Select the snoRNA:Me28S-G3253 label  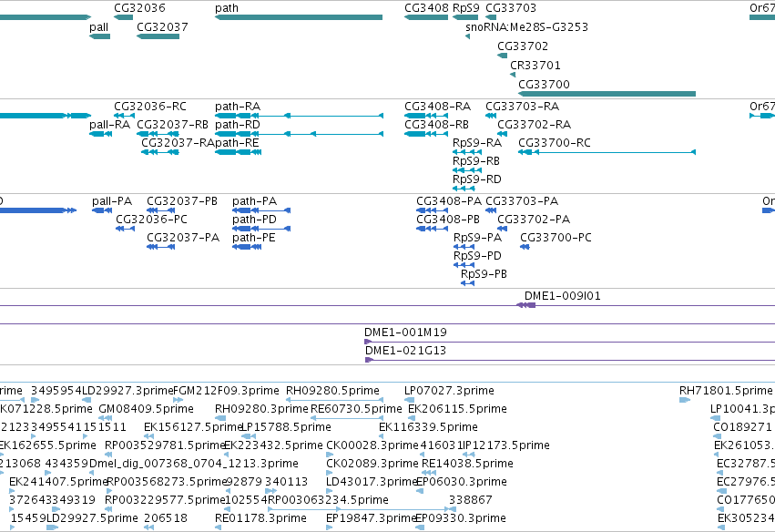coord(527,27)
